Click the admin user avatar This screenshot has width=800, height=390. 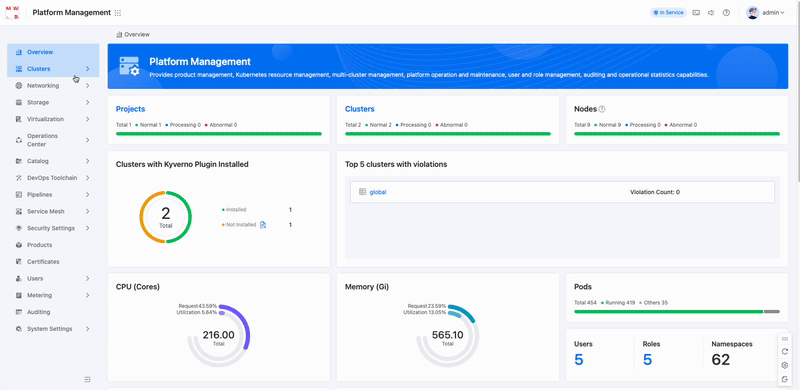coord(753,13)
